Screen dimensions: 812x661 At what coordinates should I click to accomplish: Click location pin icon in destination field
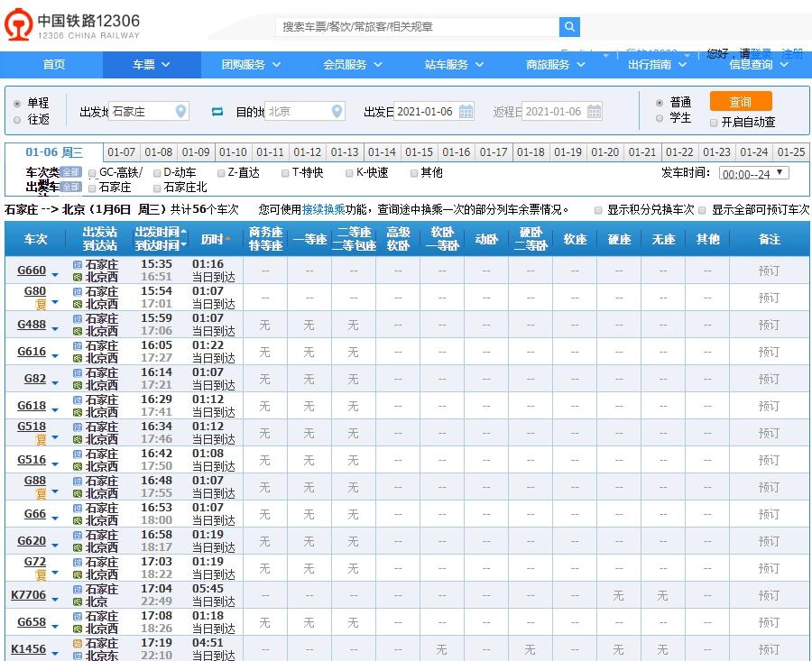337,112
